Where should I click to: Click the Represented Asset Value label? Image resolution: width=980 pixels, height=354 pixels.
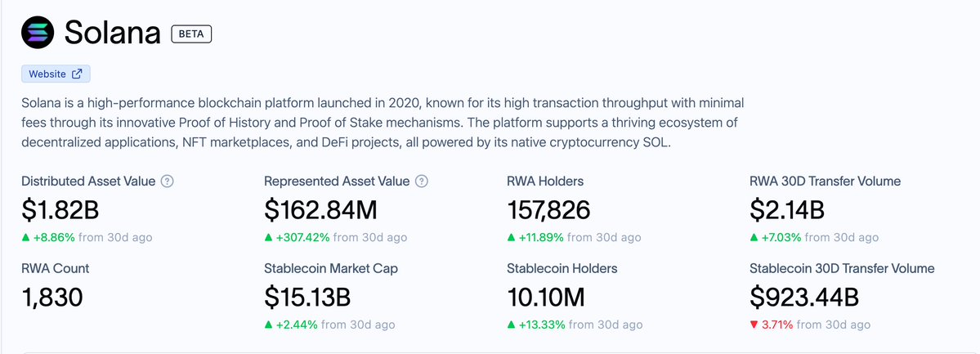point(337,181)
